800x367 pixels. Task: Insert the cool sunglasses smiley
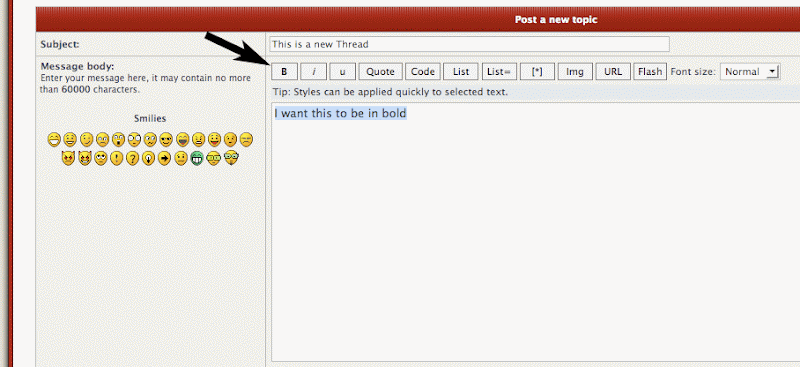(x=166, y=139)
